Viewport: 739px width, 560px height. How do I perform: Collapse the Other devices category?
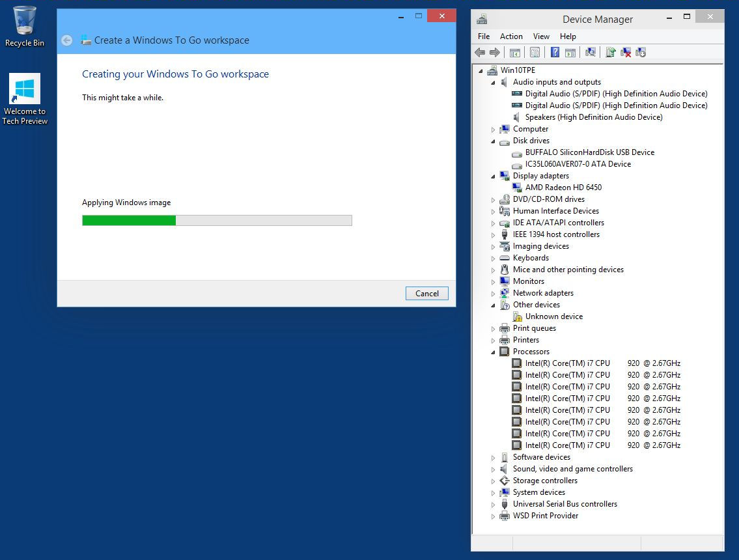pos(493,305)
